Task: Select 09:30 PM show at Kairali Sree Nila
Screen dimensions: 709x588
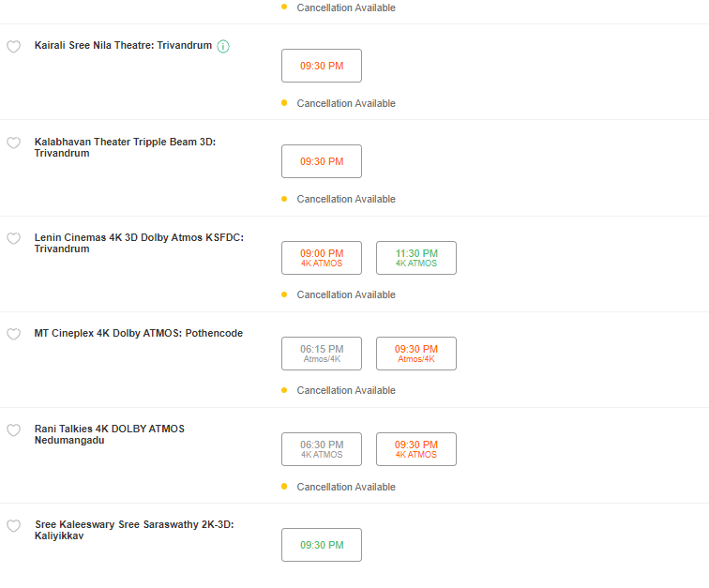Action: 322,66
